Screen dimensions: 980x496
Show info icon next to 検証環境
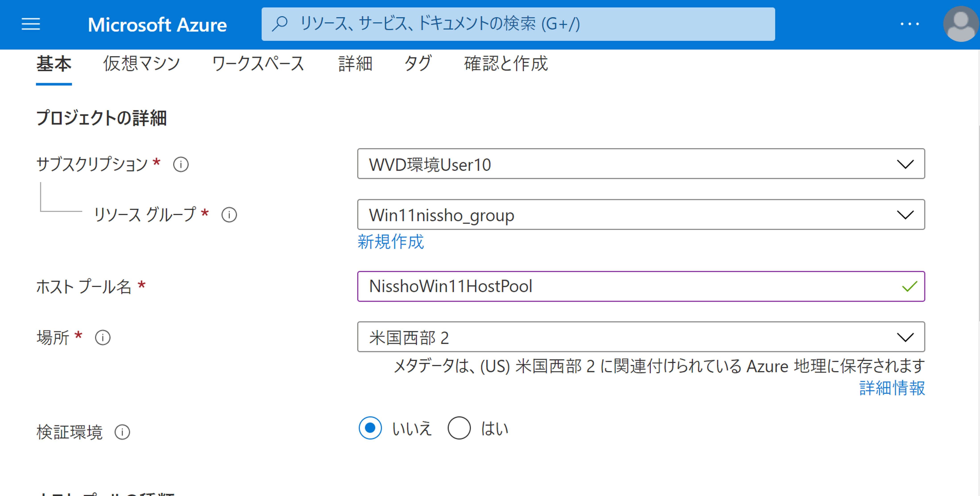(122, 432)
